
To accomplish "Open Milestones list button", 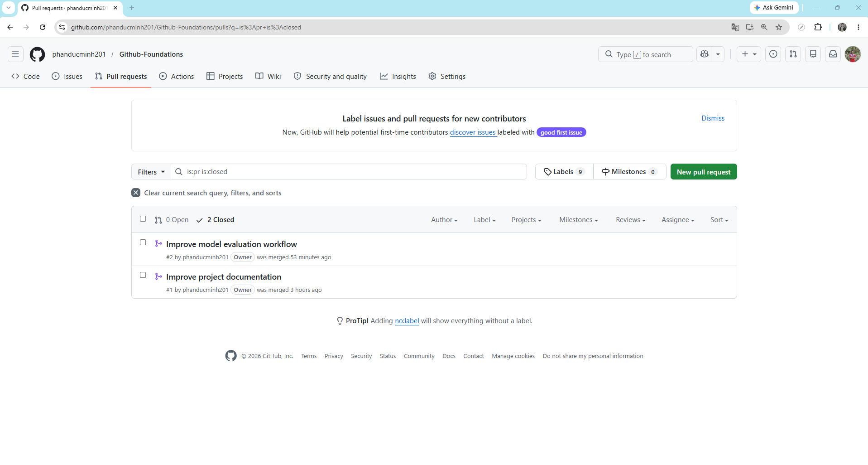I will [x=630, y=172].
